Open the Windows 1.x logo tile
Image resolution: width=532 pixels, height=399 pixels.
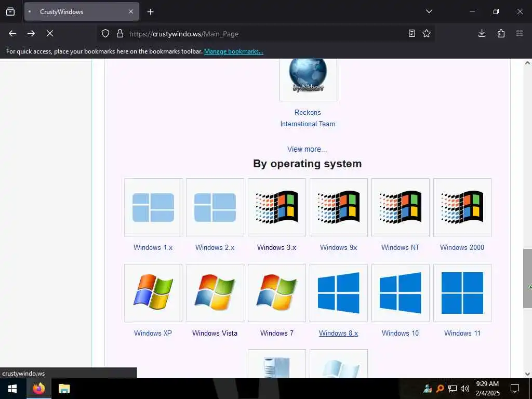(153, 207)
